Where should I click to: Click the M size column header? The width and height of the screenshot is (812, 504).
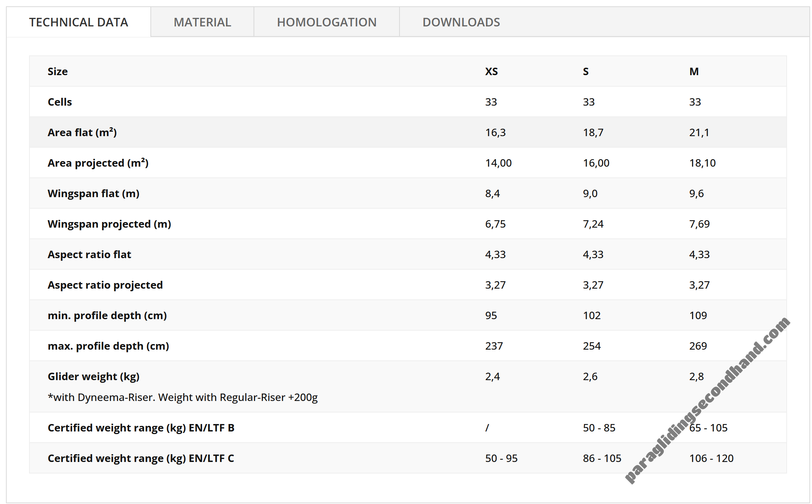coord(694,71)
